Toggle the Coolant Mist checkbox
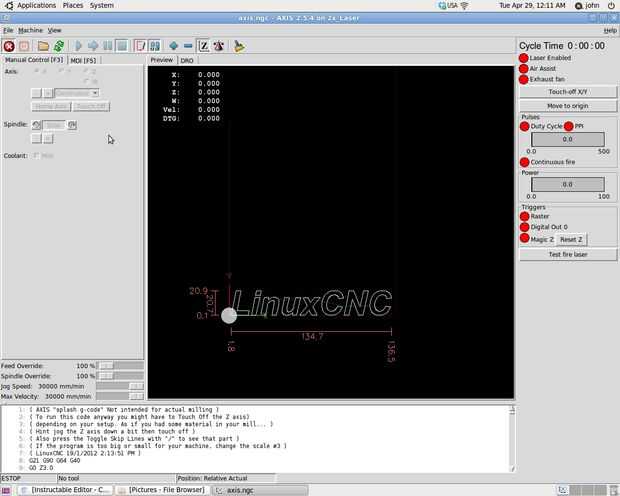The image size is (620, 496). [36, 155]
